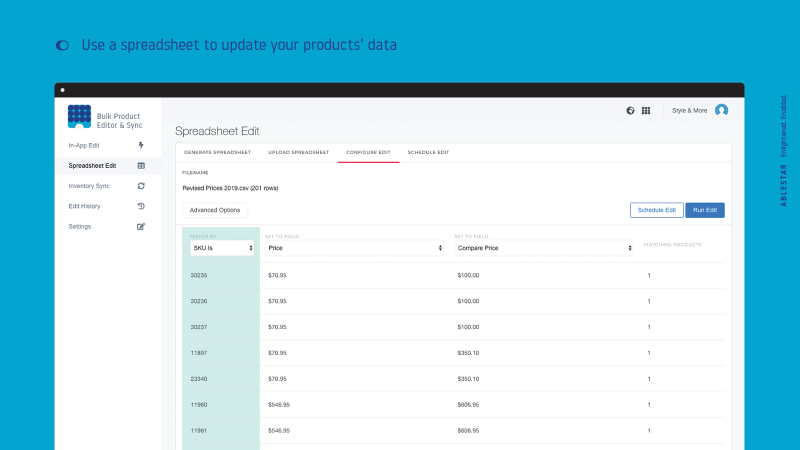
Task: Click the Advanced Options button
Action: (x=215, y=210)
